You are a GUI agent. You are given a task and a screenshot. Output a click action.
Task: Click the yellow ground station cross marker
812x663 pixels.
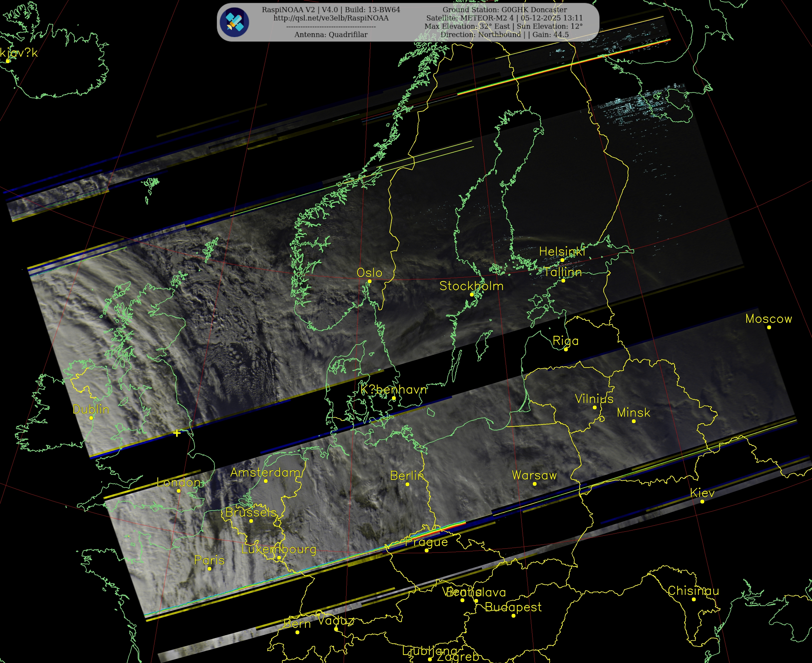click(x=177, y=433)
